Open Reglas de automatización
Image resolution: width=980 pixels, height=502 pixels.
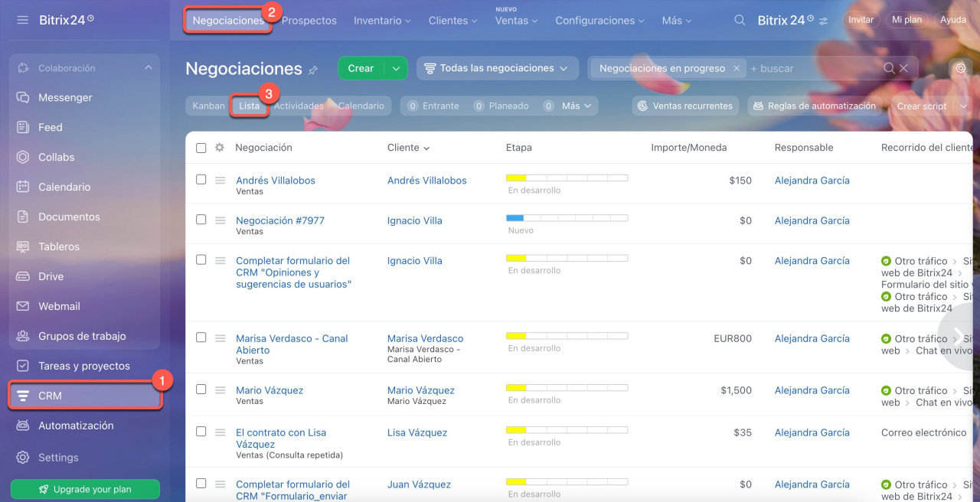(x=814, y=106)
